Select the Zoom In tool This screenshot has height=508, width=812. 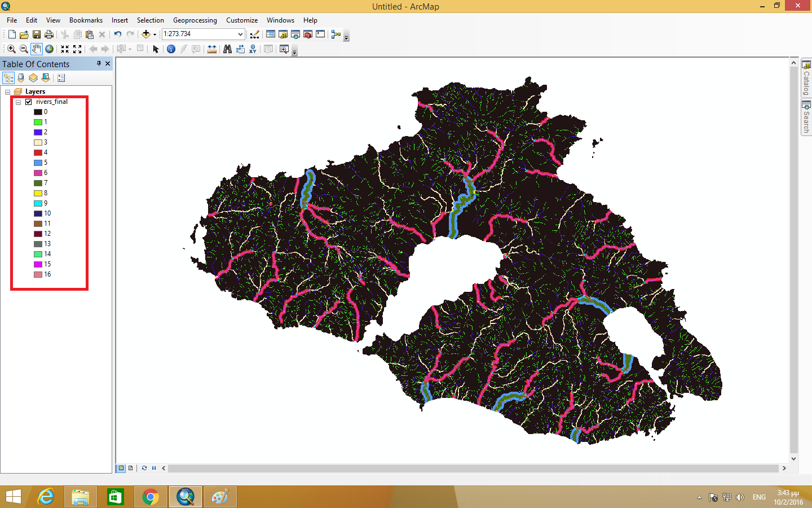point(11,49)
